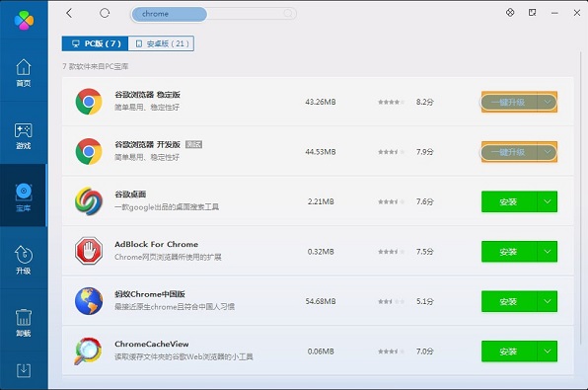Click the 7.6分 rating of 谷歌桌面

pos(424,201)
